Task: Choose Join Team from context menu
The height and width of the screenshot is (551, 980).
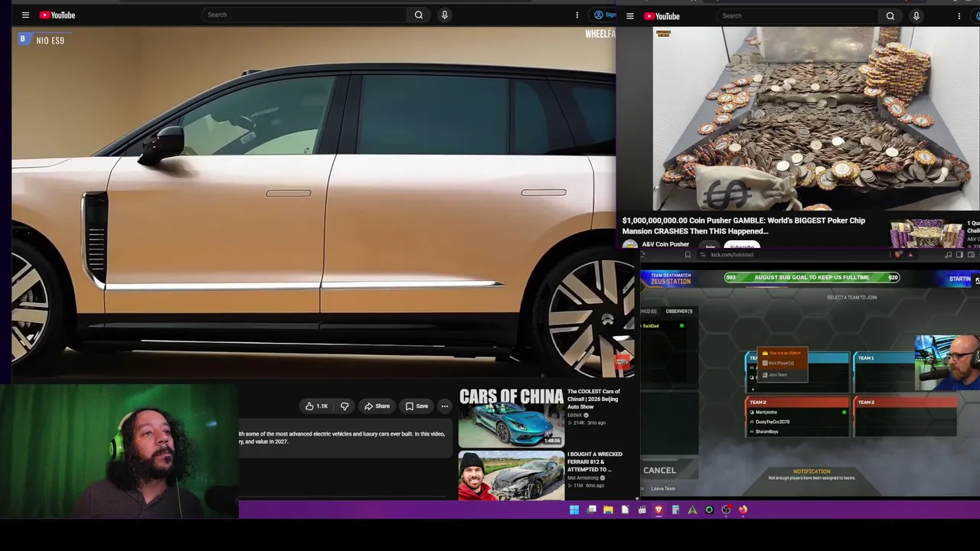Action: pos(778,374)
